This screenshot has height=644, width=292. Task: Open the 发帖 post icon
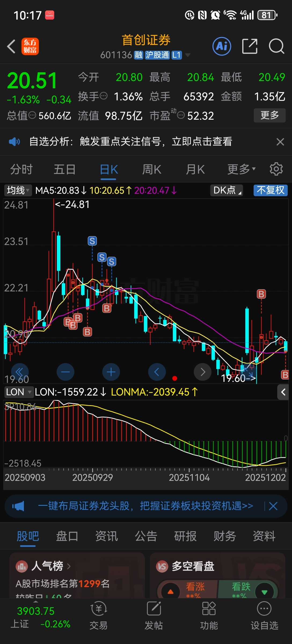(x=154, y=616)
